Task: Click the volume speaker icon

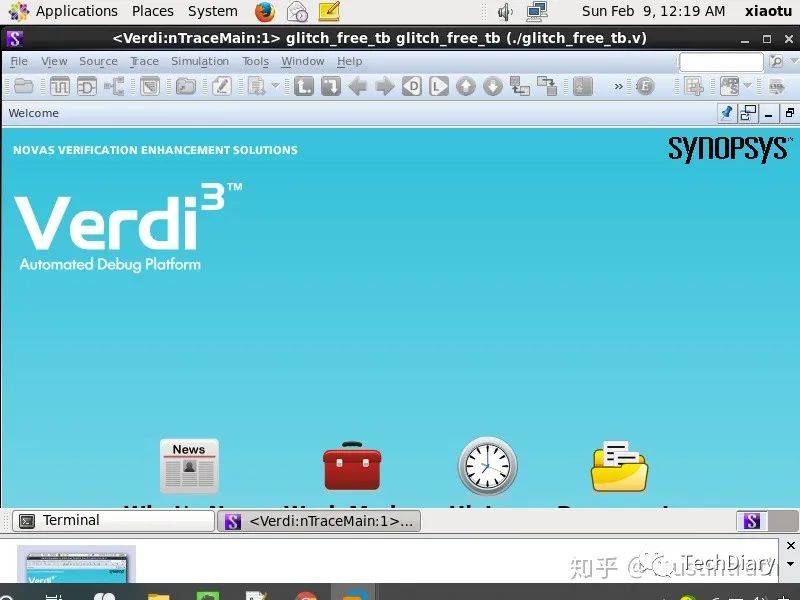Action: pos(505,11)
